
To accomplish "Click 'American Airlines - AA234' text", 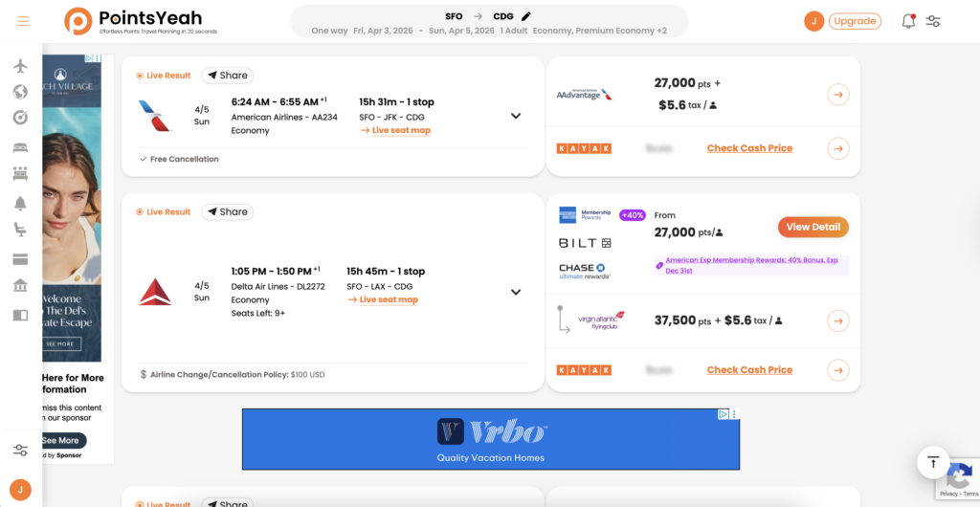I will (x=284, y=117).
